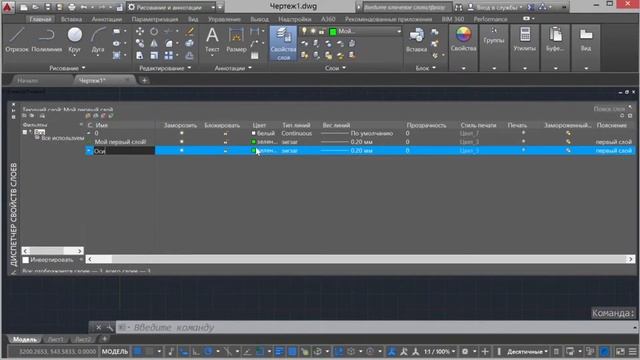The width and height of the screenshot is (640, 360).
Task: Expand the Аннотации panel
Action: pos(233,68)
